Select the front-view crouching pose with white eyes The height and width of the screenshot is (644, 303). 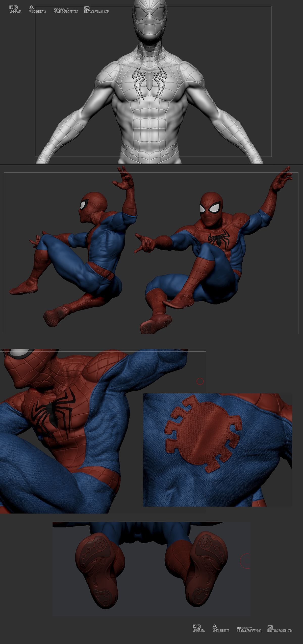point(213,250)
